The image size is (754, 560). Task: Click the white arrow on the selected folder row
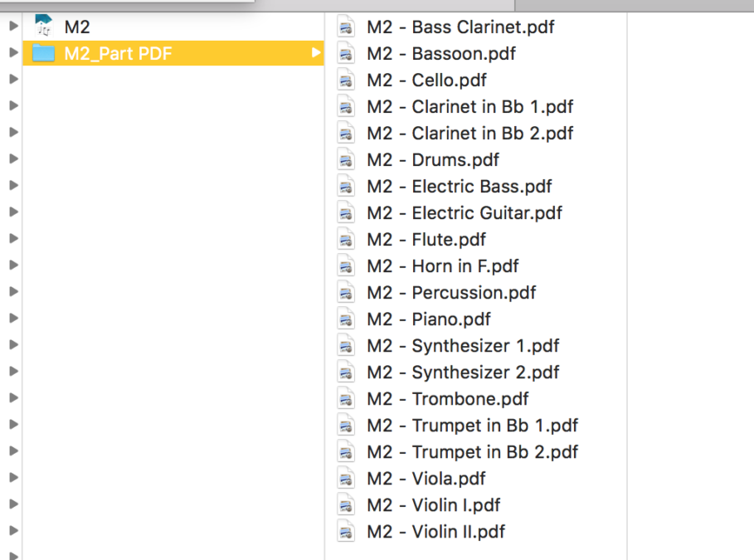[x=316, y=52]
